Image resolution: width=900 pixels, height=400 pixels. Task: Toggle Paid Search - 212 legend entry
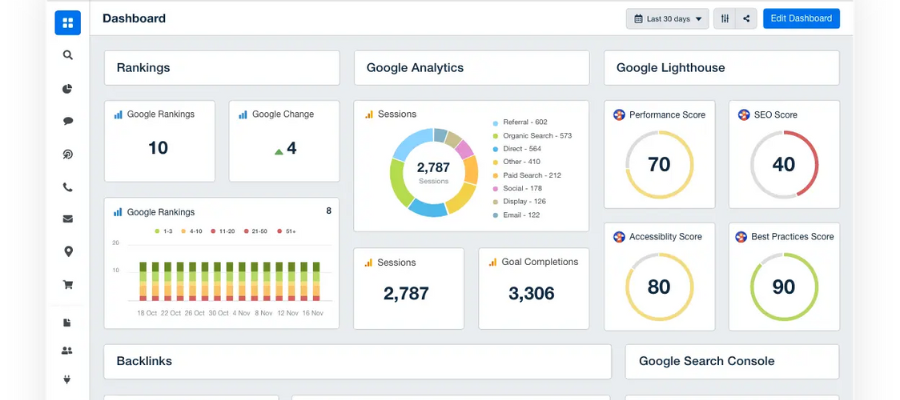527,175
